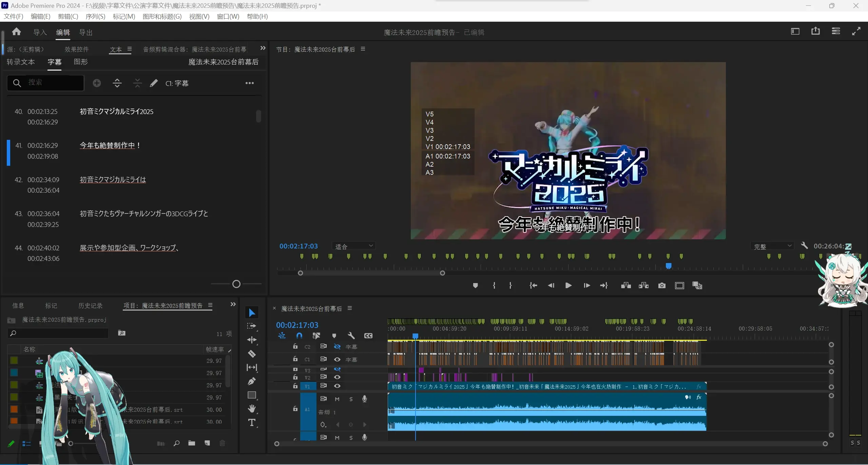Click the edit pencil icon for captions
868x465 pixels.
tap(154, 83)
